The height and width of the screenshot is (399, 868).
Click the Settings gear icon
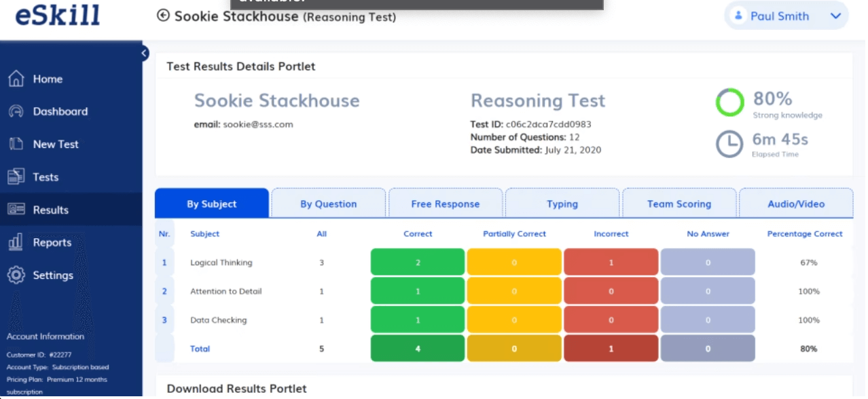tap(16, 275)
